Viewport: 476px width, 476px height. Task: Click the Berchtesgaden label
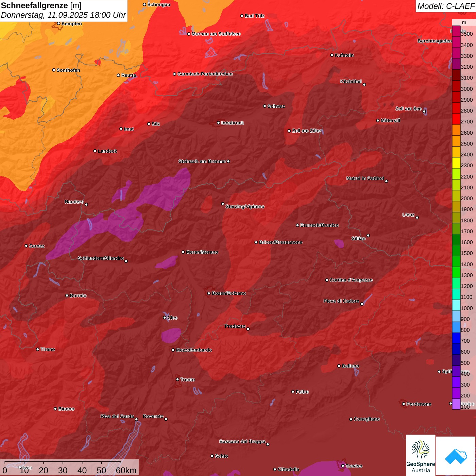(435, 41)
